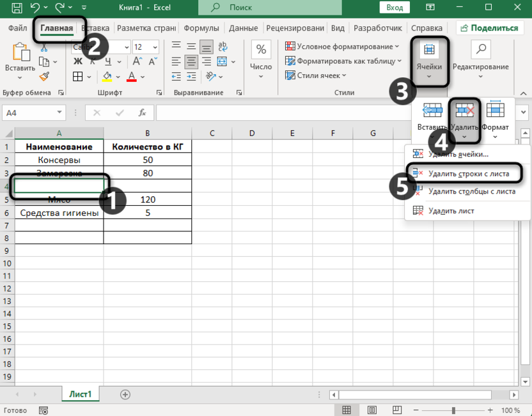Switch to the Формулы tab
The image size is (532, 416).
pyautogui.click(x=201, y=28)
